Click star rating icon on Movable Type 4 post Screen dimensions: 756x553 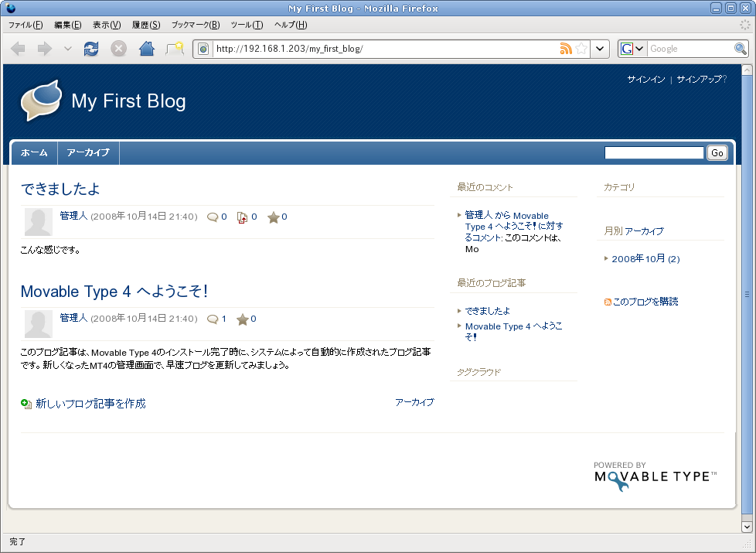click(x=243, y=319)
